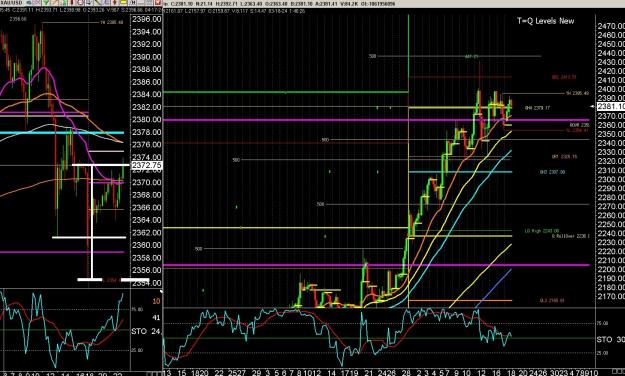Click the 'BIO 2307.00' cyan level label
This screenshot has height=376, width=625.
(x=552, y=172)
